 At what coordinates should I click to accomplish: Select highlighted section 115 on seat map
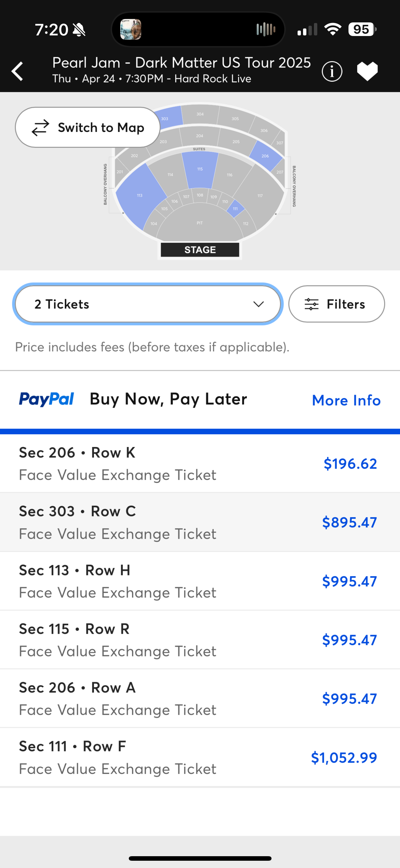tap(200, 170)
